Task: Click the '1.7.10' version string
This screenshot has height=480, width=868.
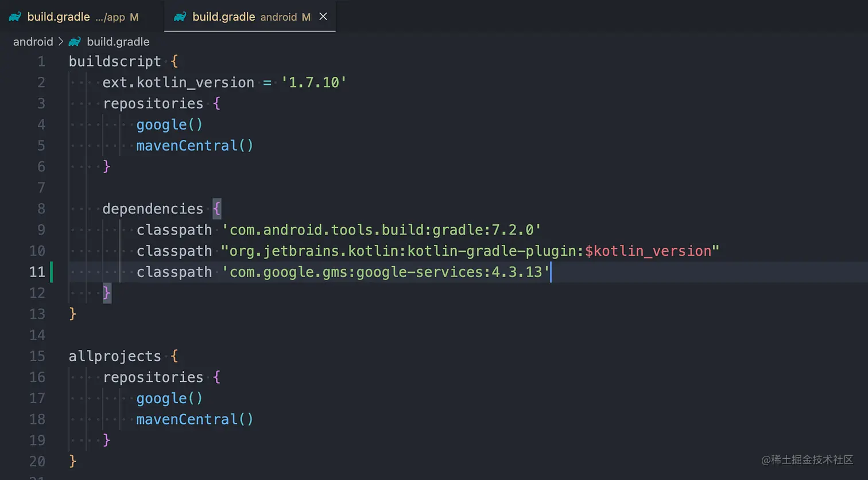Action: (313, 83)
